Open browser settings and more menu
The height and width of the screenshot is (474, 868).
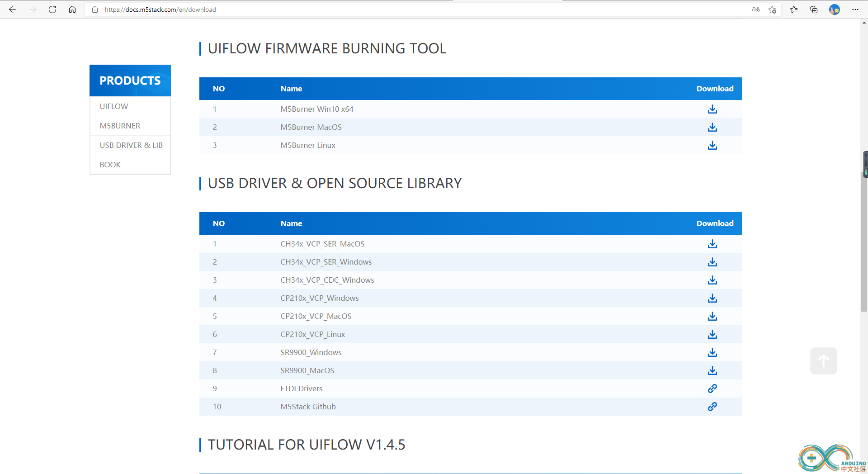click(x=855, y=9)
